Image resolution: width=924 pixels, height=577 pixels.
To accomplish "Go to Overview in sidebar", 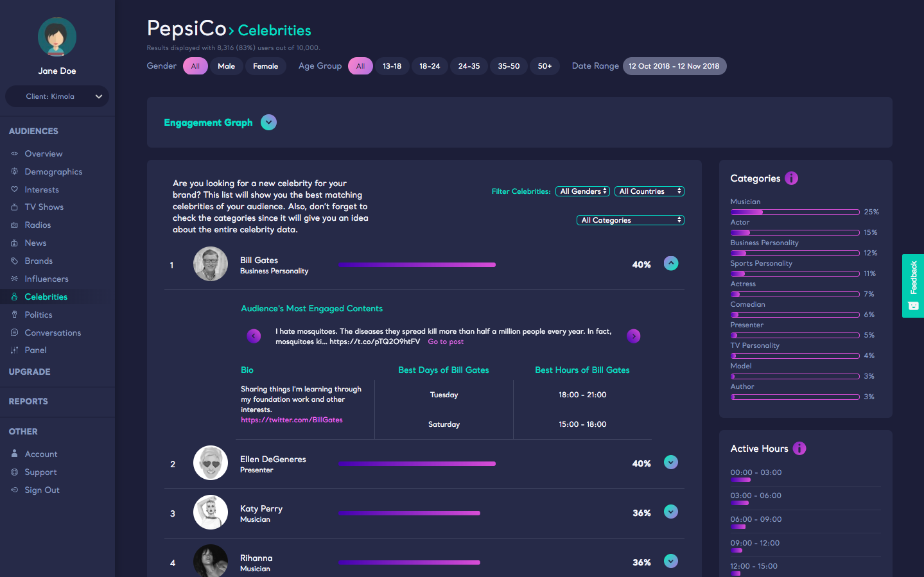I will [44, 153].
